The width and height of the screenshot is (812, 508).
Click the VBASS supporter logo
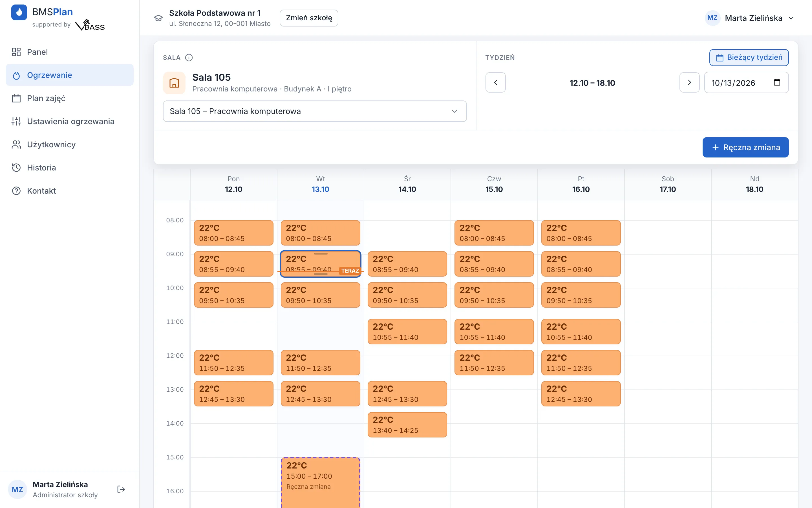pos(90,25)
